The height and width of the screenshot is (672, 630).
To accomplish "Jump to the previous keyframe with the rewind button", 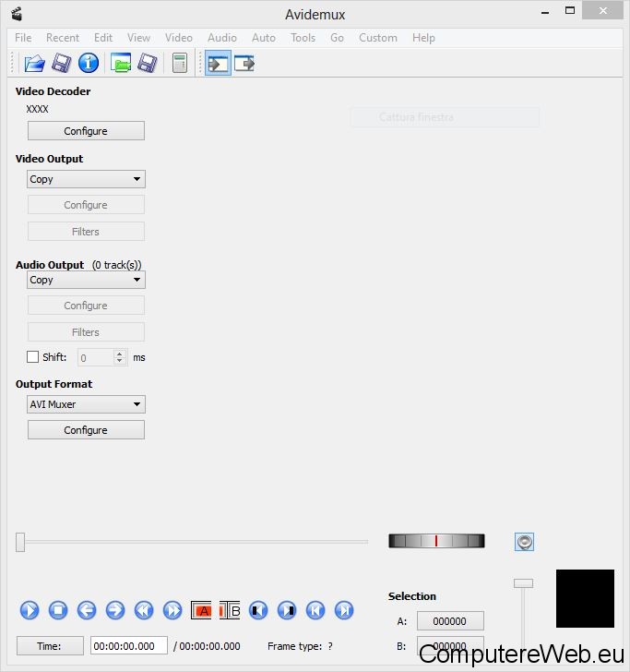I will (x=144, y=610).
